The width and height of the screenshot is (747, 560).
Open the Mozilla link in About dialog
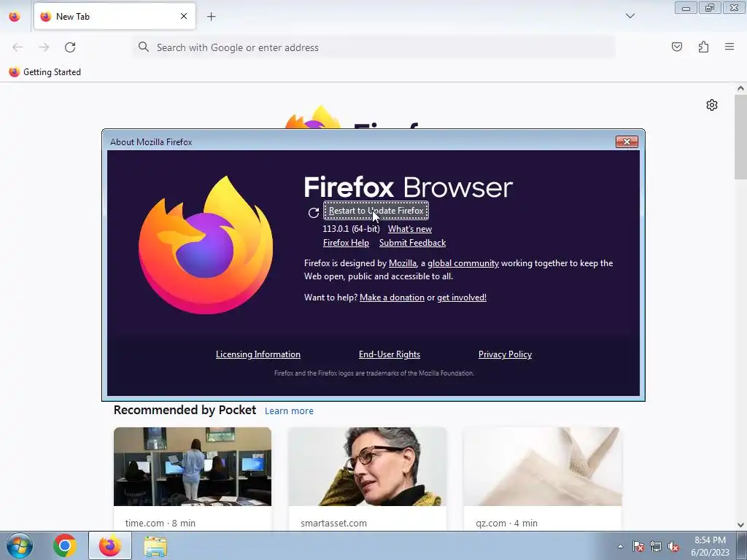[x=403, y=263]
